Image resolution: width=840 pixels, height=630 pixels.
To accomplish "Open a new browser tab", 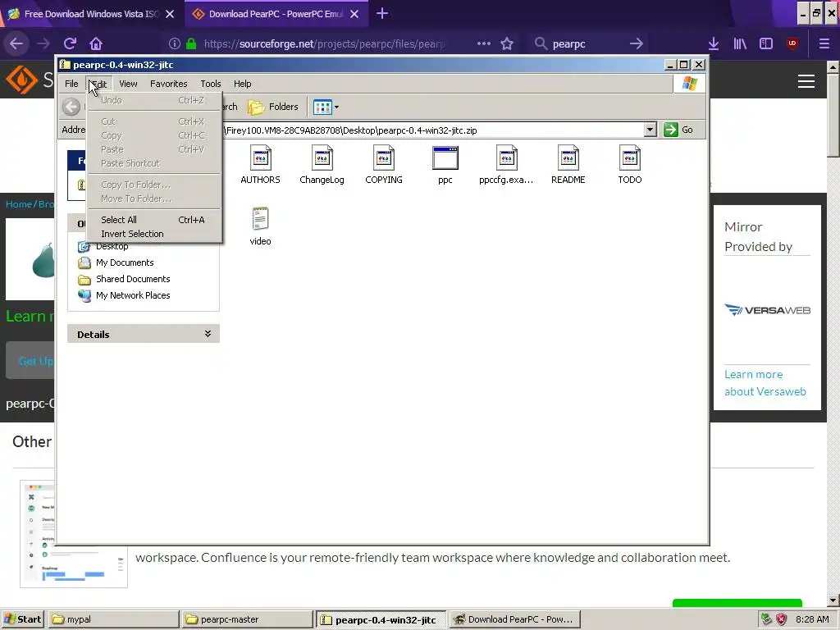I will 382,14.
